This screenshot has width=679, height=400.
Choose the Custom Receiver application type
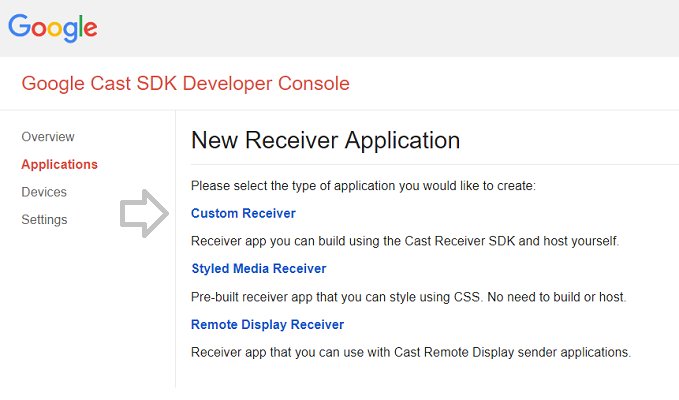coord(243,213)
